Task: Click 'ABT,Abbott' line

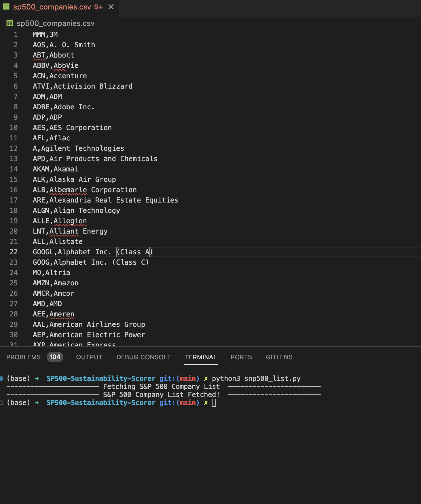Action: coord(54,55)
